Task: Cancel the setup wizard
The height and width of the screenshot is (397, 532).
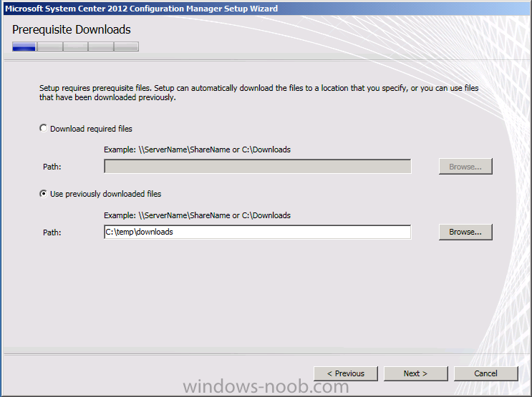Action: tap(486, 373)
